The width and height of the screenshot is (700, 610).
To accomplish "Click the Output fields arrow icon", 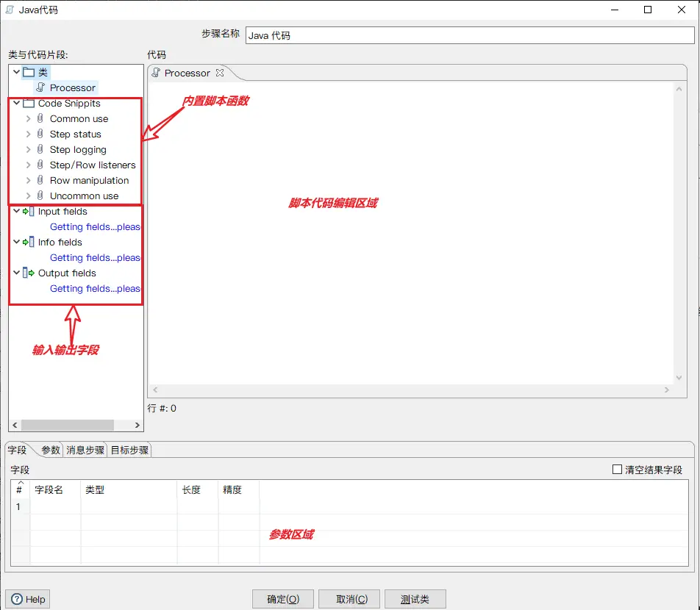I will tap(29, 273).
